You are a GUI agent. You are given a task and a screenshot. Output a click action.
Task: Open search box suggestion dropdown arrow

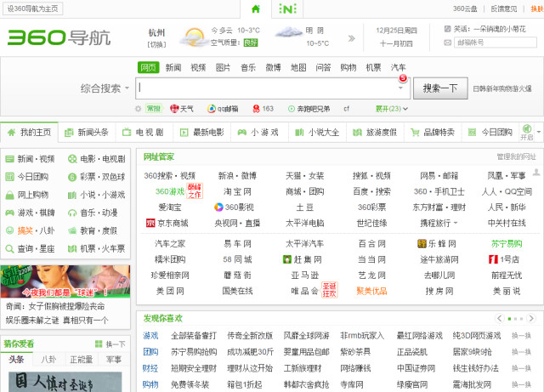tap(400, 88)
